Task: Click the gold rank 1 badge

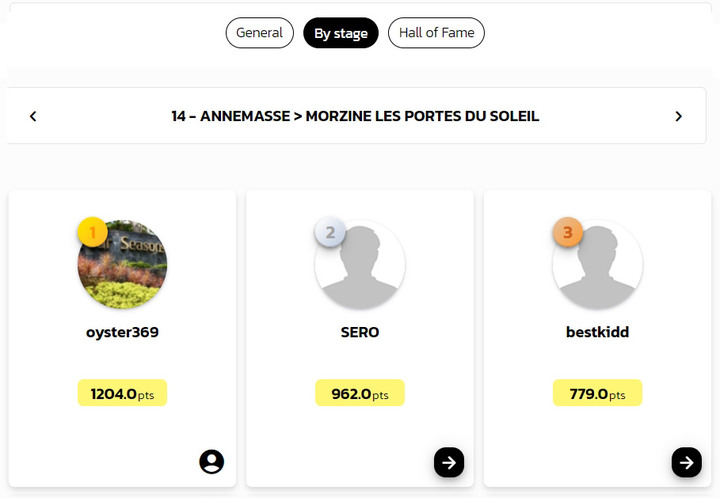Action: coord(92,232)
